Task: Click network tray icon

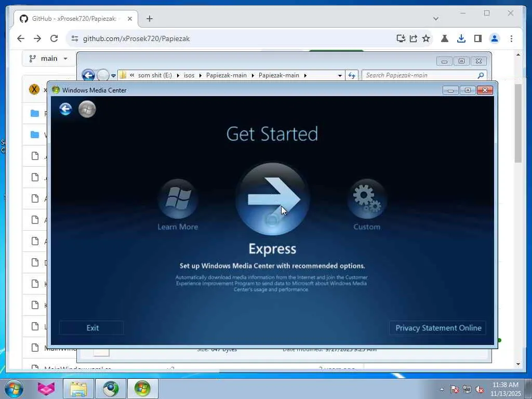Action: tap(467, 390)
